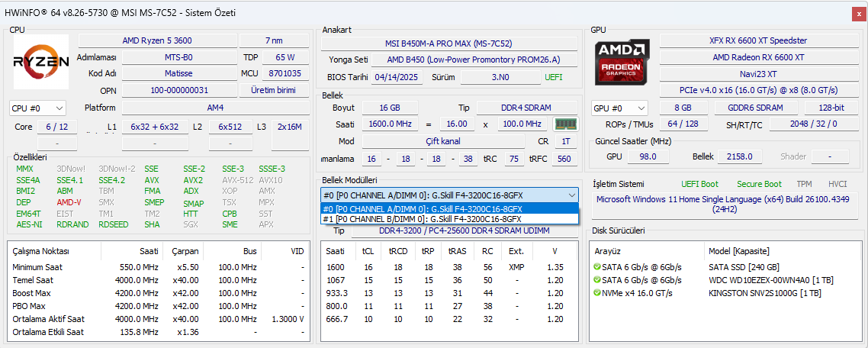Click BIOS version 3.N0 field
This screenshot has height=348, width=868.
(x=500, y=78)
